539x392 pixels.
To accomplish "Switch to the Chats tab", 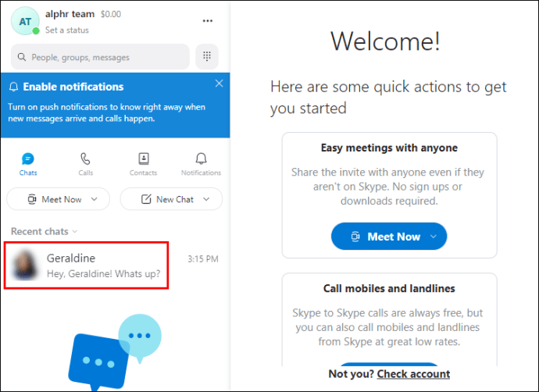I will pyautogui.click(x=28, y=164).
